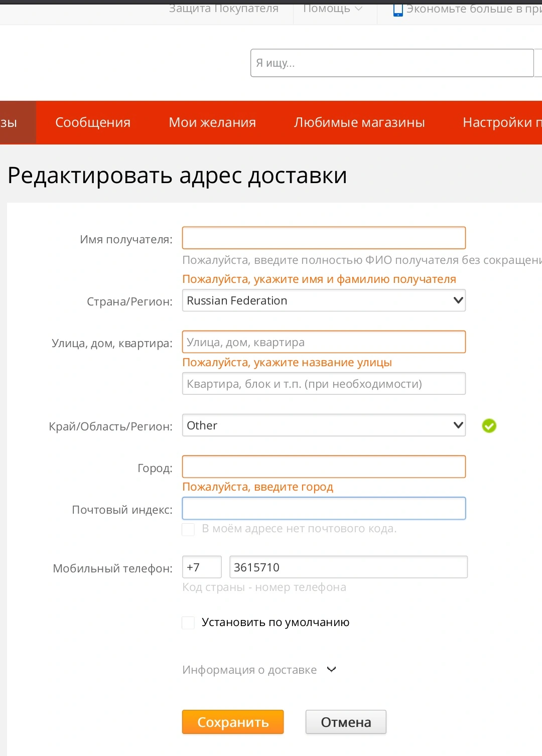Click the Улица, дом, квартира field
Image resolution: width=542 pixels, height=756 pixels.
(x=324, y=342)
